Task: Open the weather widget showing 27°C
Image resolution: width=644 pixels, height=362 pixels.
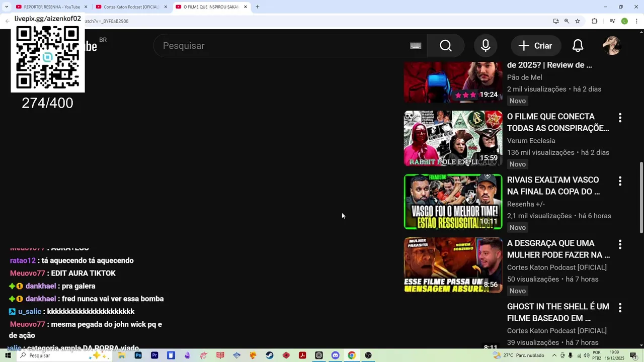Action: pyautogui.click(x=519, y=355)
